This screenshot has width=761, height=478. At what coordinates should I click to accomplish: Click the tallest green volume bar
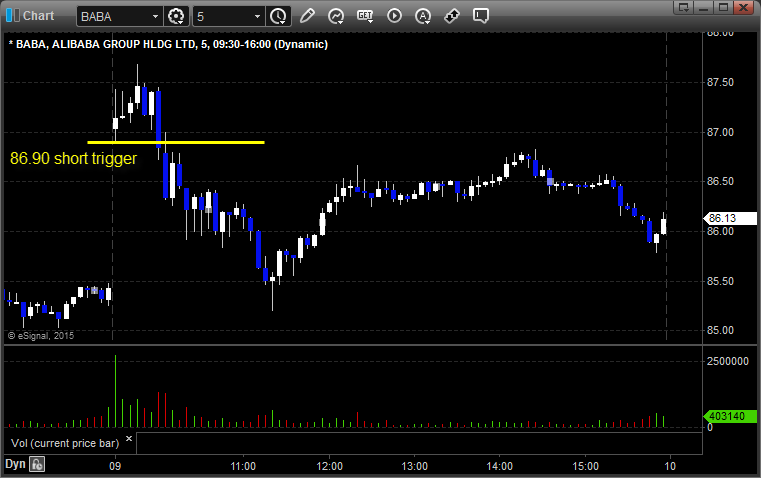pyautogui.click(x=116, y=391)
